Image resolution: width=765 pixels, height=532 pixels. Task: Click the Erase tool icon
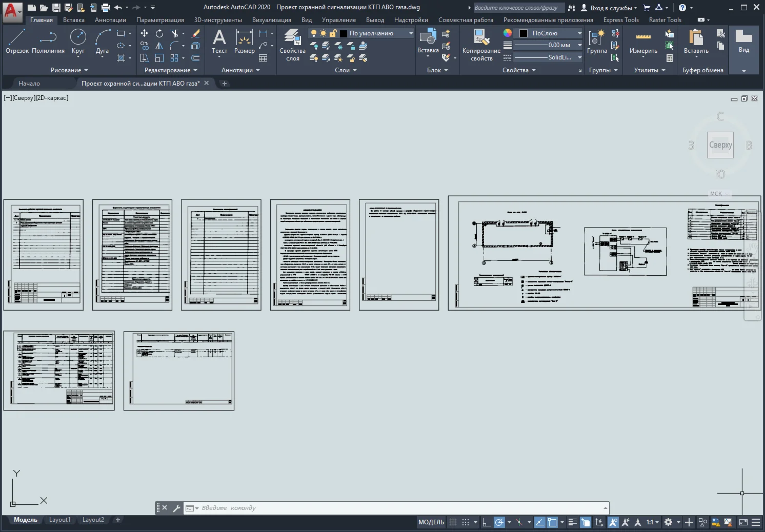tap(195, 33)
